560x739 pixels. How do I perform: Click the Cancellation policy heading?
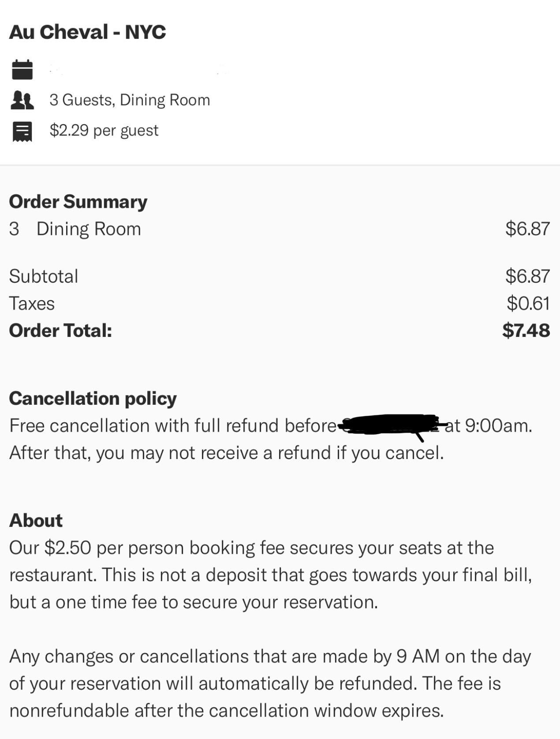tap(93, 399)
